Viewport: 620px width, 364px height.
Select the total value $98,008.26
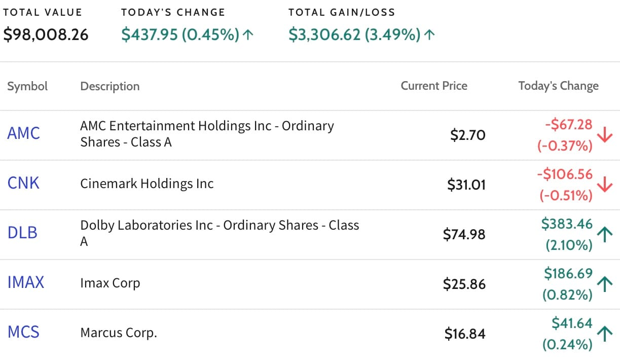pos(46,34)
